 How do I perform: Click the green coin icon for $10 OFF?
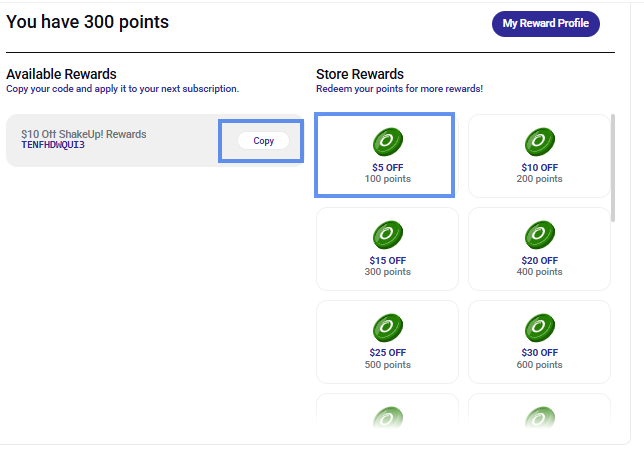pyautogui.click(x=539, y=142)
